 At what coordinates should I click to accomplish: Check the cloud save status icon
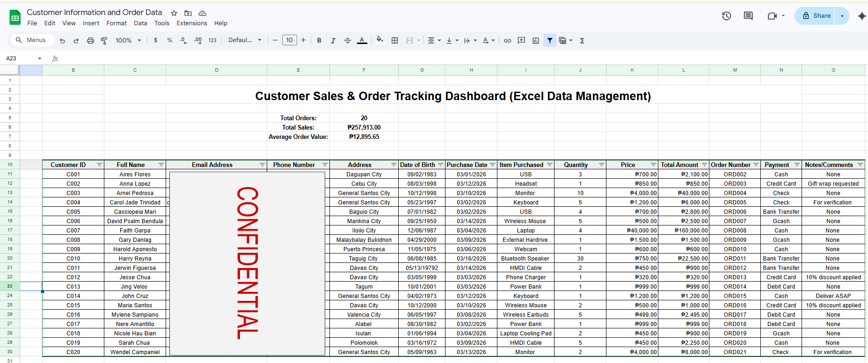pyautogui.click(x=203, y=13)
